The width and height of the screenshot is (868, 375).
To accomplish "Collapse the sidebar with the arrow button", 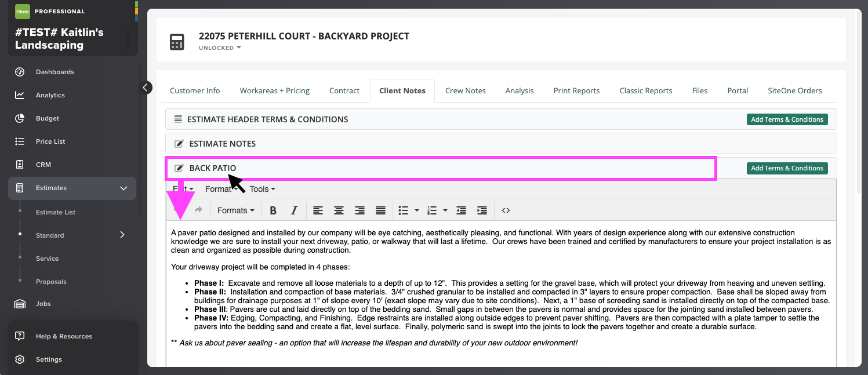I will 146,88.
